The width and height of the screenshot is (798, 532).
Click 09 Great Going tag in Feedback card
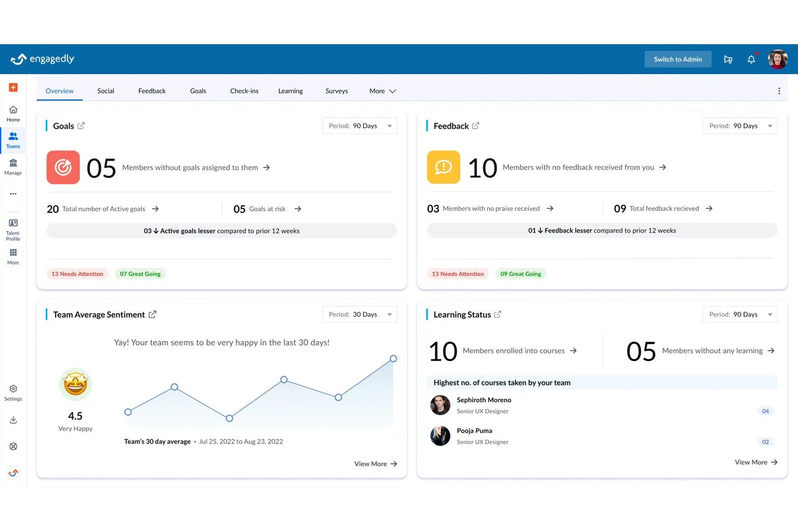[521, 274]
